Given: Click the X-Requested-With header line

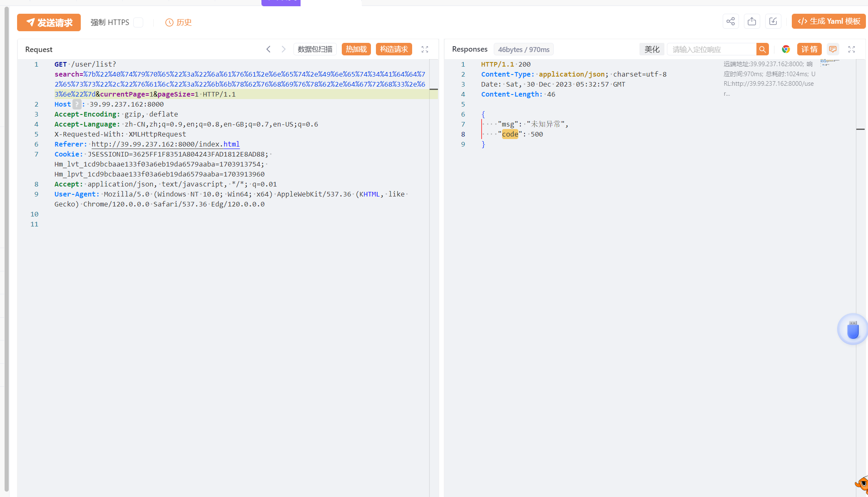Looking at the screenshot, I should tap(120, 134).
